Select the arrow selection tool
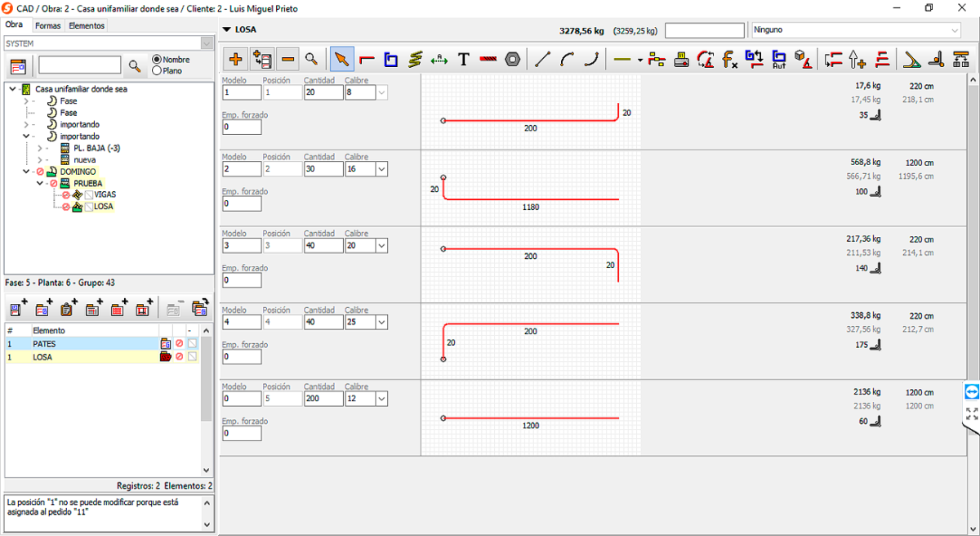The width and height of the screenshot is (980, 536). click(341, 58)
